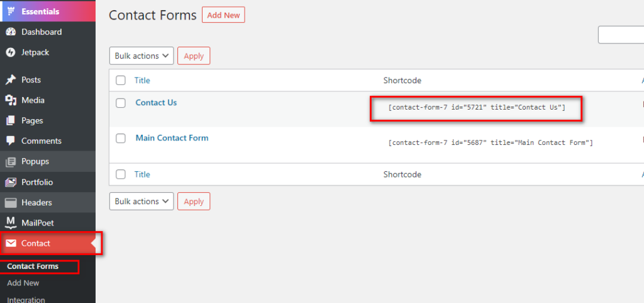The width and height of the screenshot is (644, 303).
Task: Select Add New in Contact submenu
Action: [23, 283]
